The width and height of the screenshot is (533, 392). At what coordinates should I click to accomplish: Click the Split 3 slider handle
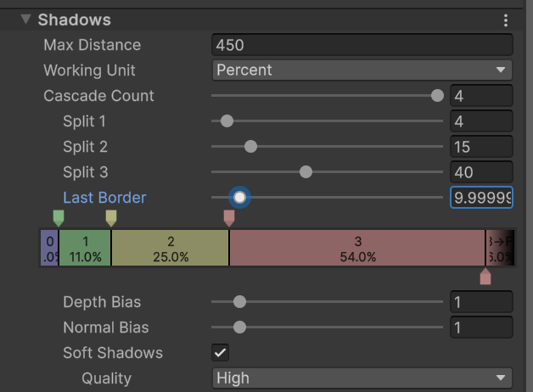[306, 172]
